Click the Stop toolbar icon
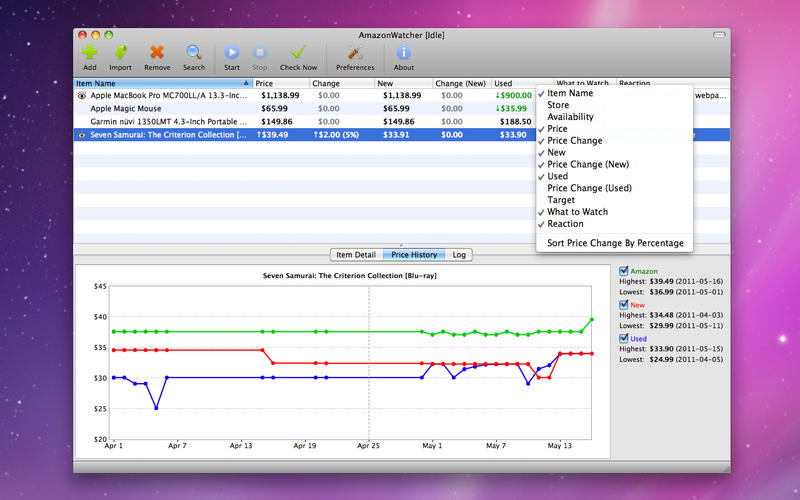 260,53
